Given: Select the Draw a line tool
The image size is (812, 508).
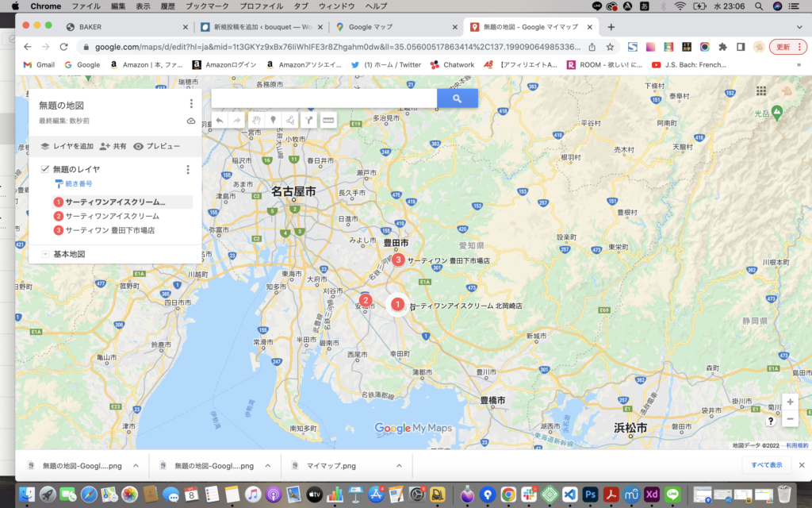Looking at the screenshot, I should coord(291,120).
